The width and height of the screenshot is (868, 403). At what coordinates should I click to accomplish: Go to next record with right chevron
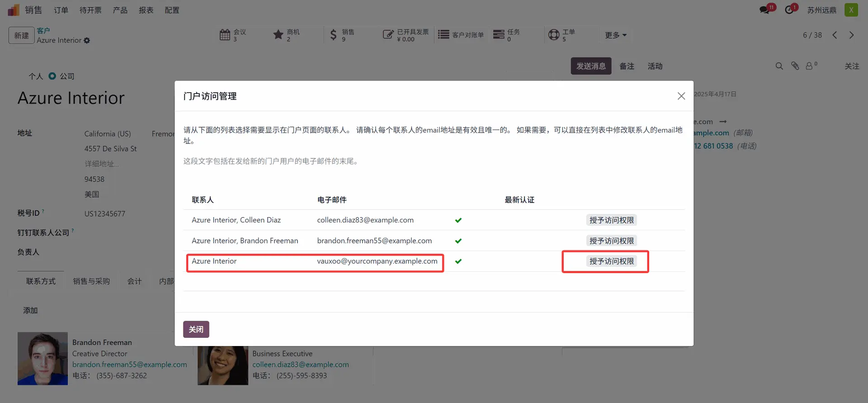[851, 35]
